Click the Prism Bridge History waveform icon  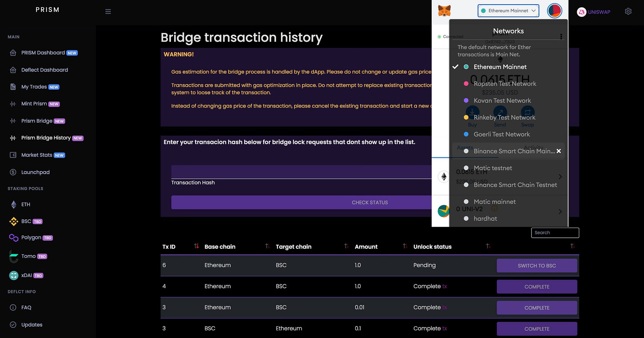[13, 138]
